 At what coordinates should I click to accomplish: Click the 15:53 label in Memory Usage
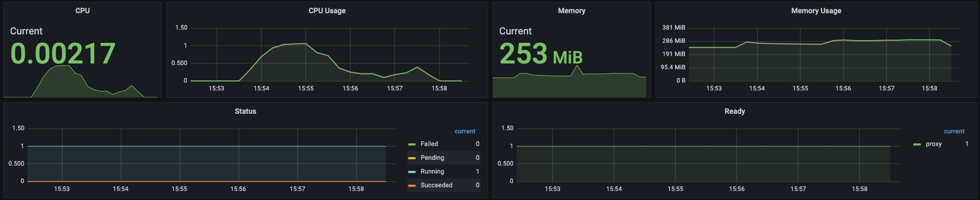(x=714, y=88)
